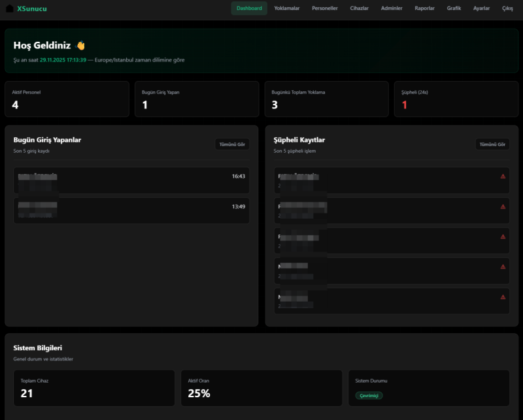The height and width of the screenshot is (420, 523).
Task: Click Tümünü Gör in Şüpheli Kayıtlar
Action: click(492, 144)
